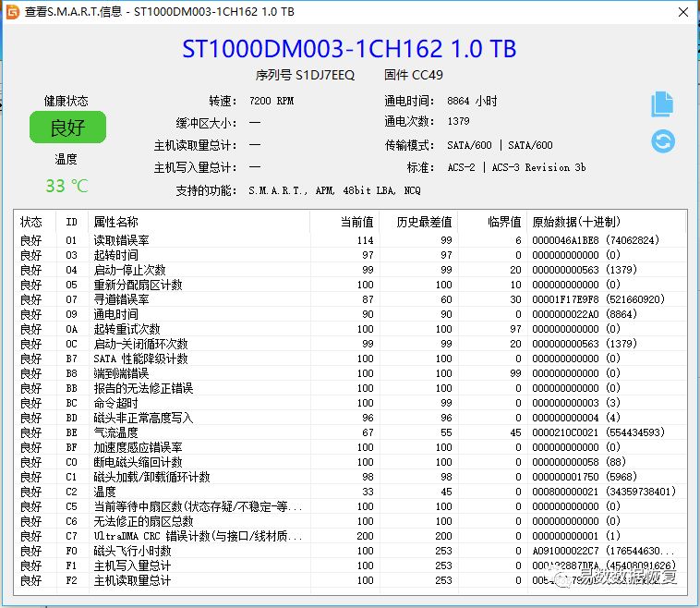Image resolution: width=700 pixels, height=608 pixels.
Task: Click the power-on count value 1379
Action: point(458,121)
